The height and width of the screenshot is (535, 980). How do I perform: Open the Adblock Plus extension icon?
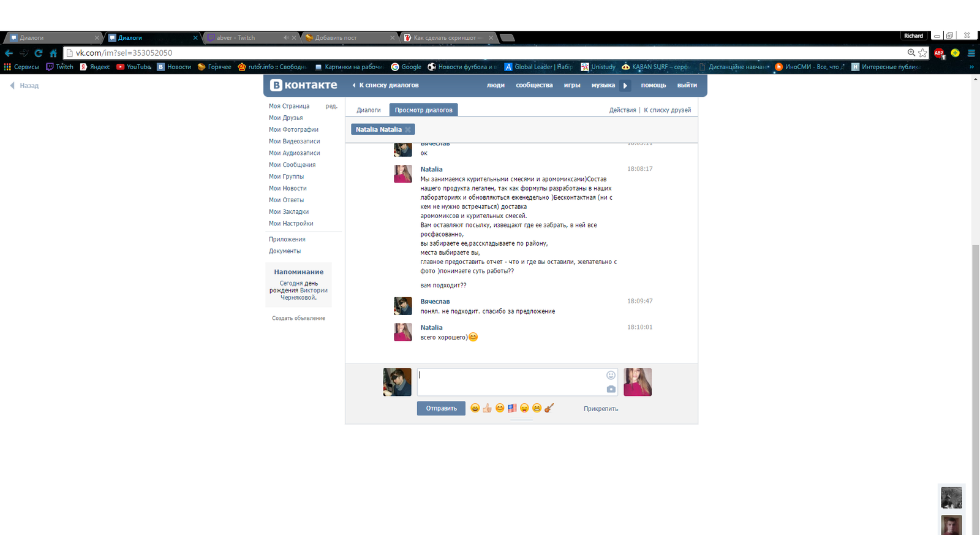939,53
